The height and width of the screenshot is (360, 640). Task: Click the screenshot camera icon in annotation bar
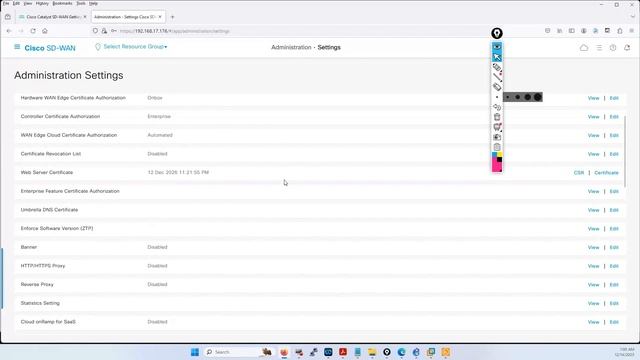pos(497,137)
